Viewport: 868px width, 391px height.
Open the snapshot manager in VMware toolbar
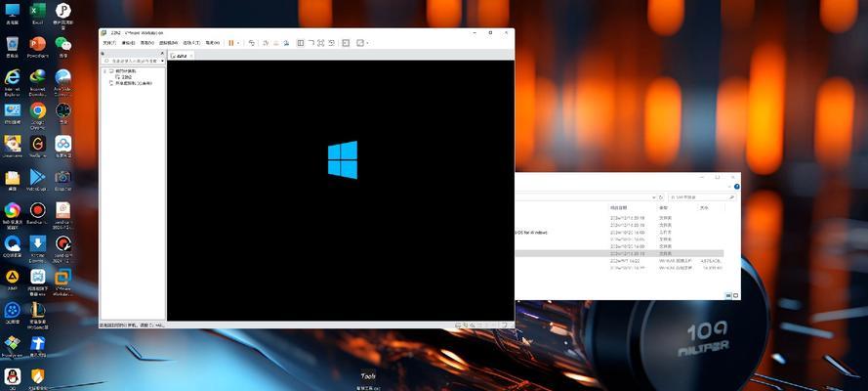[x=286, y=43]
